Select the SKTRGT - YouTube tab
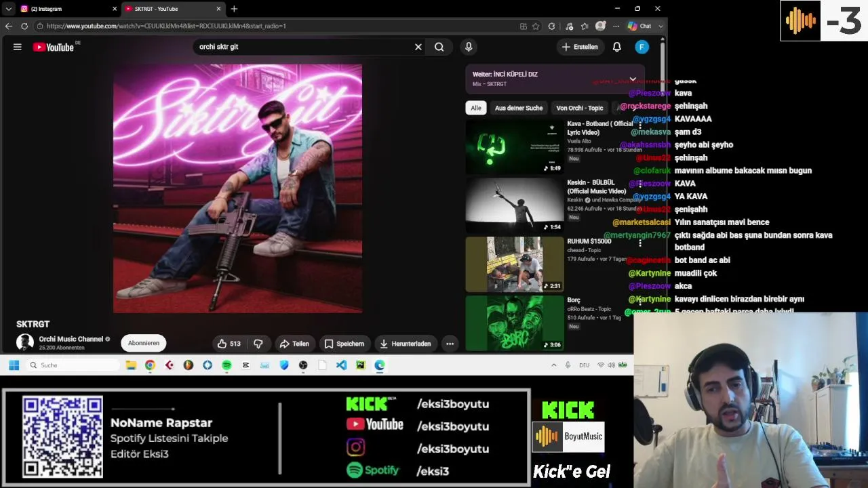This screenshot has height=488, width=868. pyautogui.click(x=174, y=9)
